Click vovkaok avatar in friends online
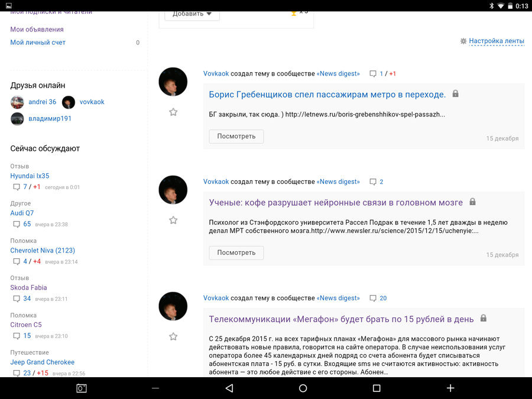 [69, 102]
